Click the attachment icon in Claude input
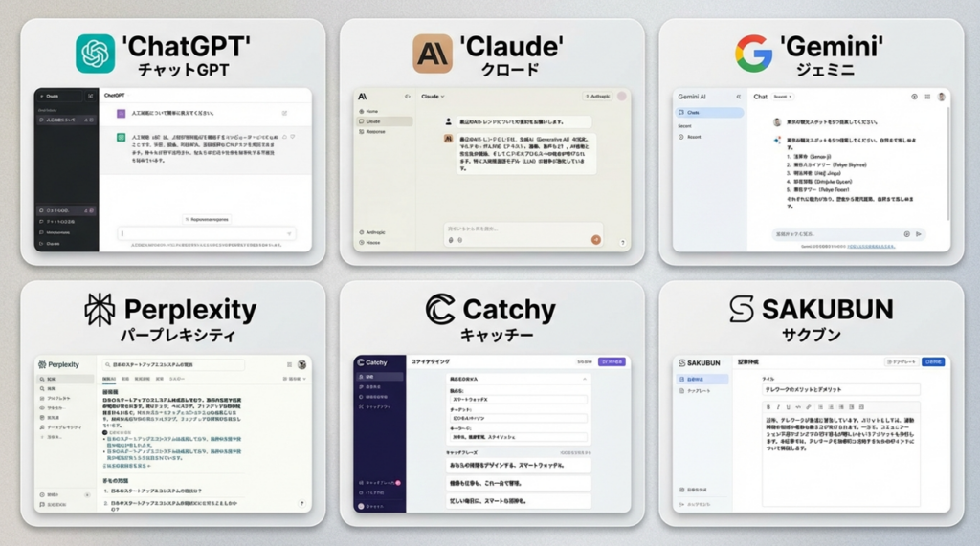Screen dimensions: 980x546 click(x=451, y=240)
